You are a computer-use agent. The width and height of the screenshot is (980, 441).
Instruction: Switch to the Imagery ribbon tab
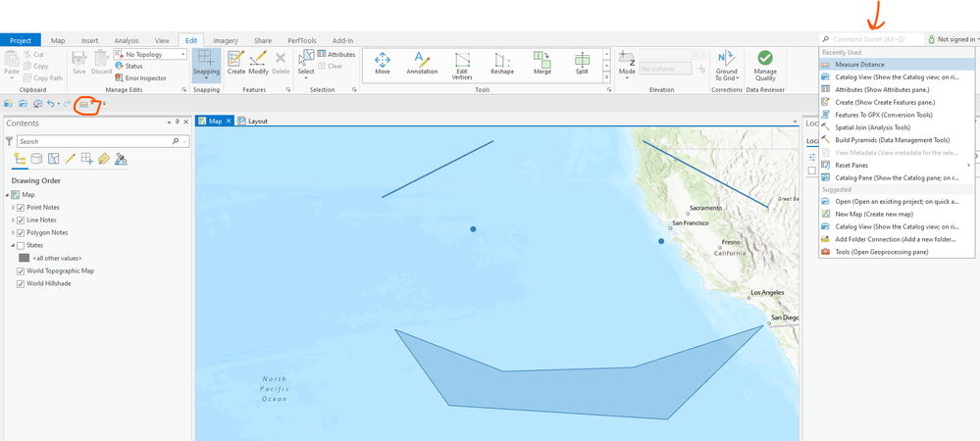click(226, 40)
